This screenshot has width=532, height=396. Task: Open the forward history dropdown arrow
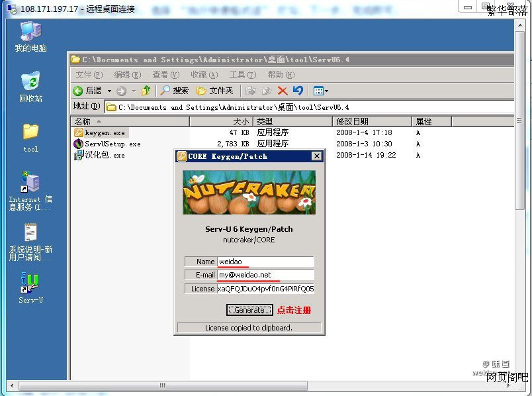[134, 91]
